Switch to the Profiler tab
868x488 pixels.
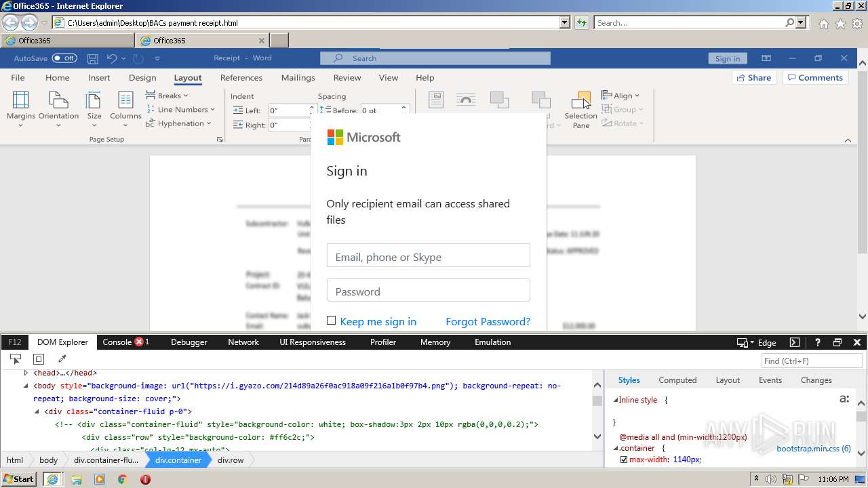pos(383,342)
